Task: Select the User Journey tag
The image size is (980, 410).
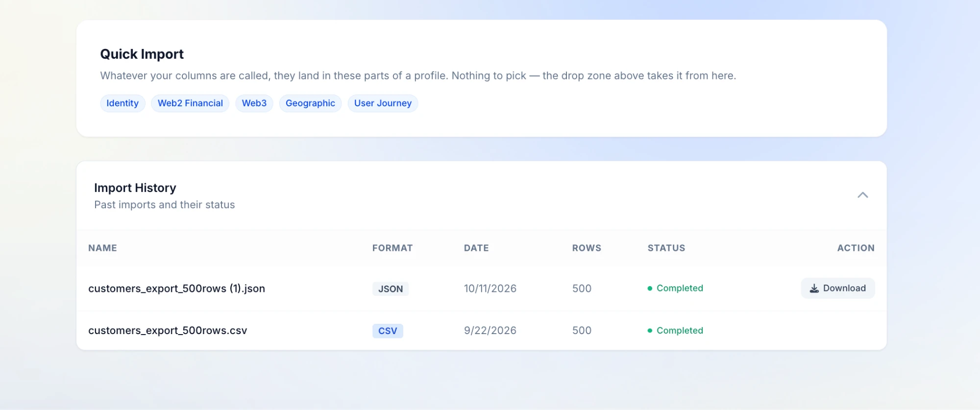Action: 383,103
